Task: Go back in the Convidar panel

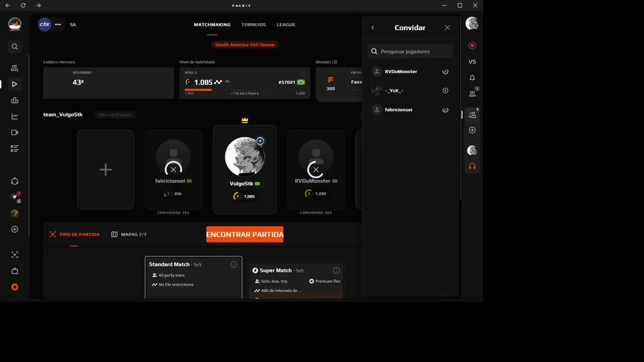Action: coord(373,28)
